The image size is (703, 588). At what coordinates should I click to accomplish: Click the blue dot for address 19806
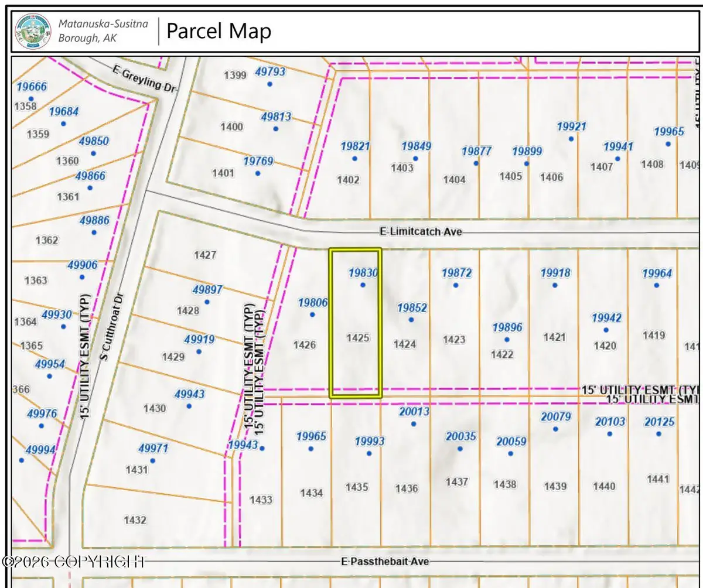click(x=312, y=314)
